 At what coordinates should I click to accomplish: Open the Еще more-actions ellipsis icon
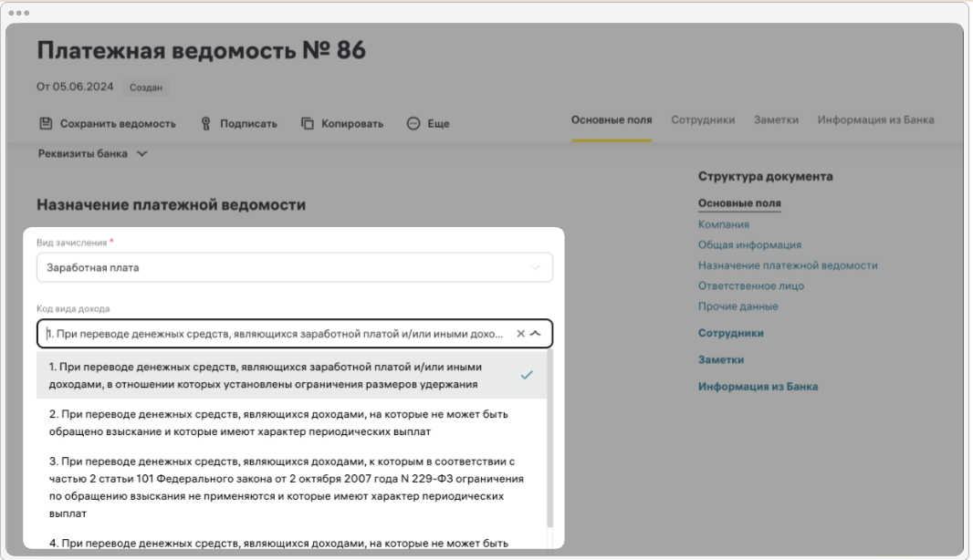coord(413,123)
